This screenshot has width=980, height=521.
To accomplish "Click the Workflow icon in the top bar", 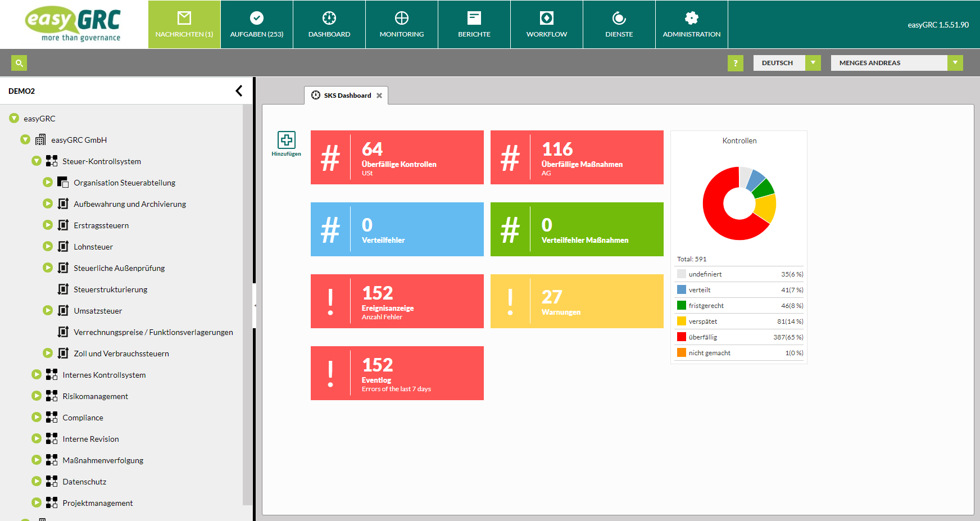I will [x=547, y=18].
